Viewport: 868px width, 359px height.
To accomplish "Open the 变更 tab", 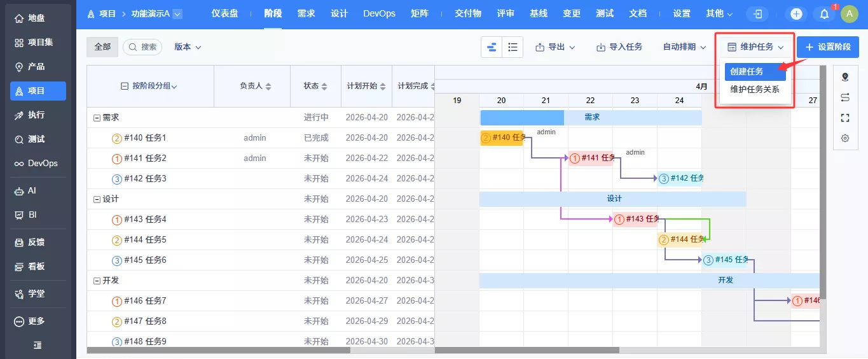I will tap(572, 13).
